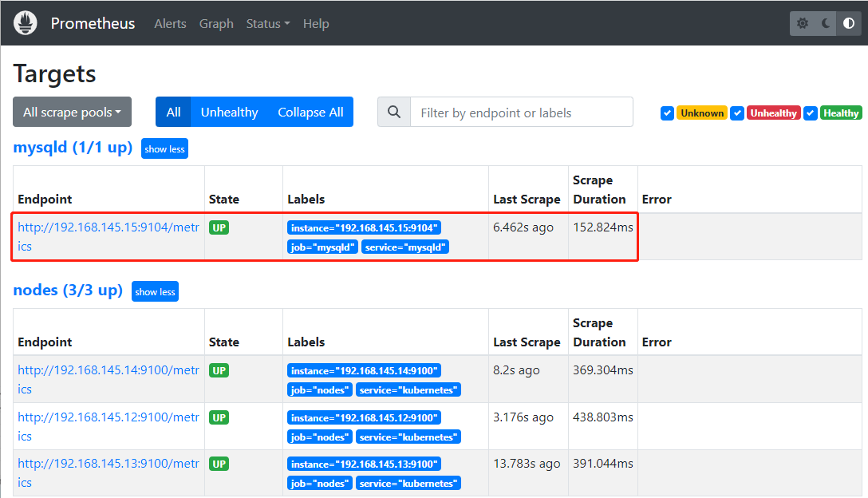Image resolution: width=868 pixels, height=498 pixels.
Task: Open endpoint 192.168.145.13:9100 metrics link
Action: point(108,473)
